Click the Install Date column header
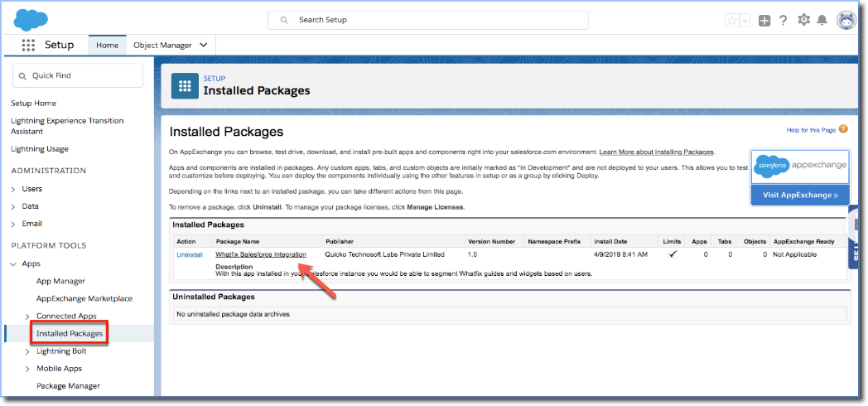 [x=610, y=241]
